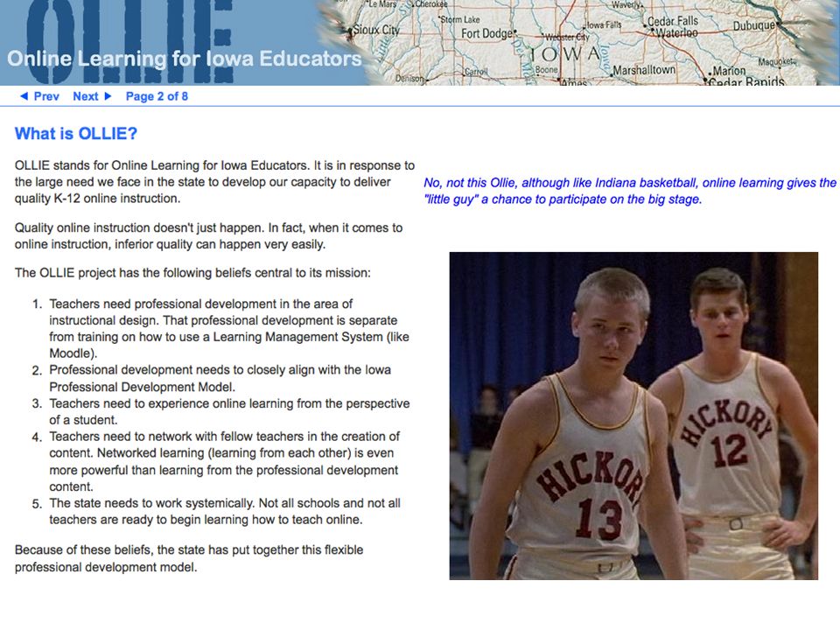
Task: Click item five about working systemically
Action: [x=217, y=511]
